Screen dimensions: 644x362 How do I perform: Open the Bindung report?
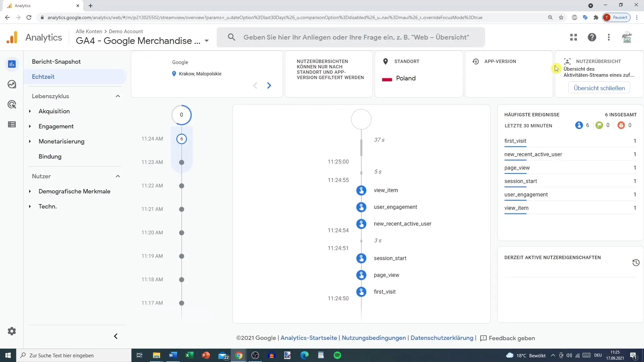click(50, 157)
